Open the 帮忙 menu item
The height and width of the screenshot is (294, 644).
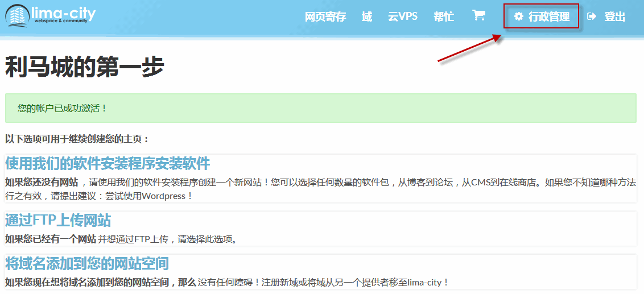click(x=444, y=16)
